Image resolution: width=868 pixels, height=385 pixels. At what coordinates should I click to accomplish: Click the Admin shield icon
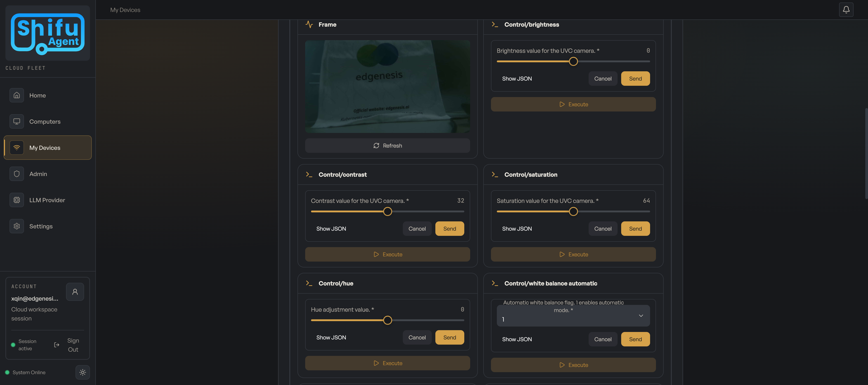click(17, 174)
